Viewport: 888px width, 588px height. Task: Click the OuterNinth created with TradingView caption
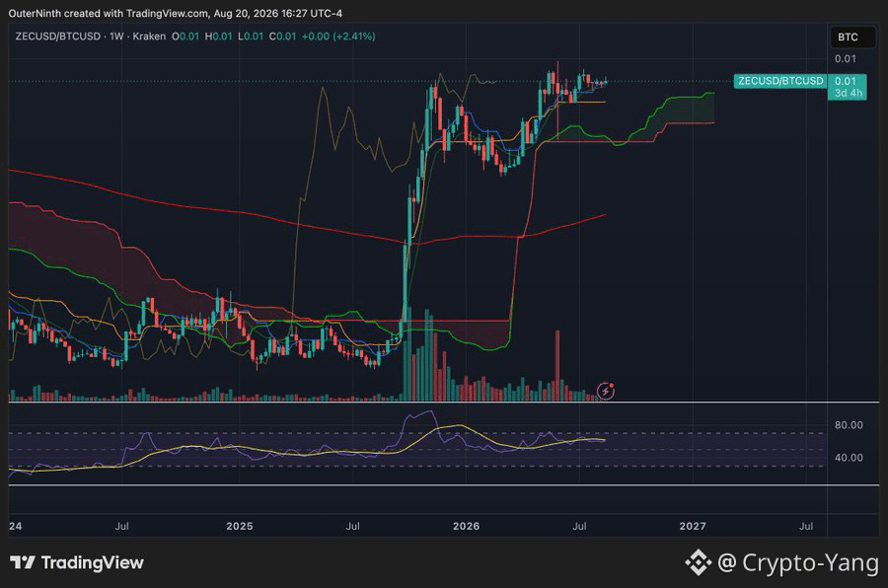175,13
